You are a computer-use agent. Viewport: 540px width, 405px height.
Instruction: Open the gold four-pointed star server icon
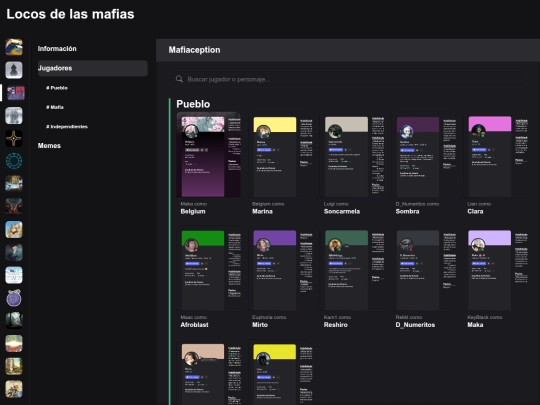coord(14,138)
